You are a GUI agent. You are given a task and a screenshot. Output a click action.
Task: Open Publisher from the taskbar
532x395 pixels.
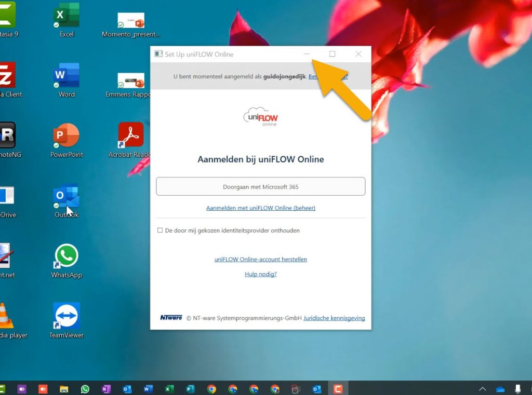(190, 389)
